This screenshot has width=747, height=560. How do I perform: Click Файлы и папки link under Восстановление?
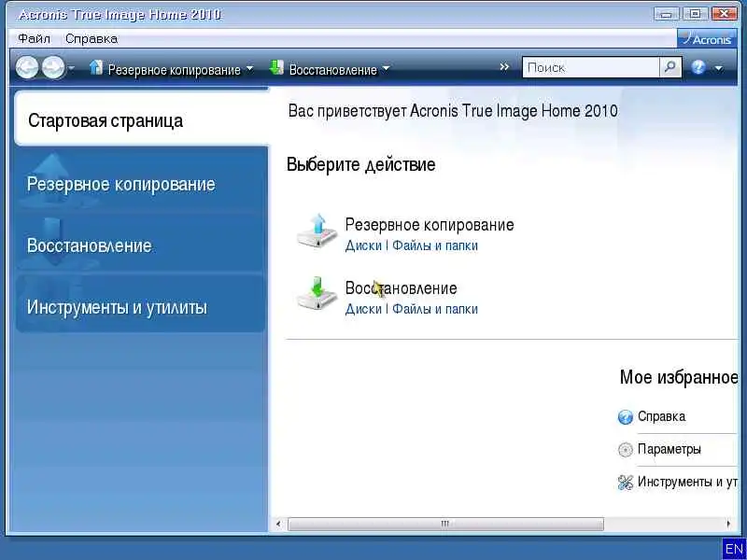point(434,309)
